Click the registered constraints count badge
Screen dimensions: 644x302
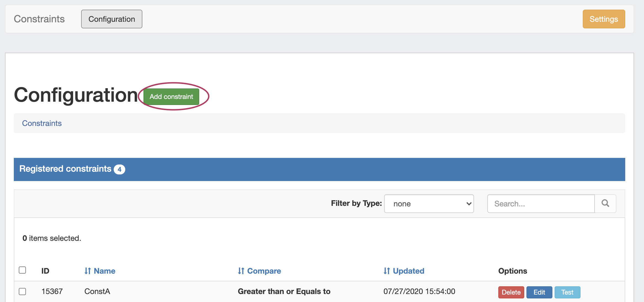[x=119, y=169]
